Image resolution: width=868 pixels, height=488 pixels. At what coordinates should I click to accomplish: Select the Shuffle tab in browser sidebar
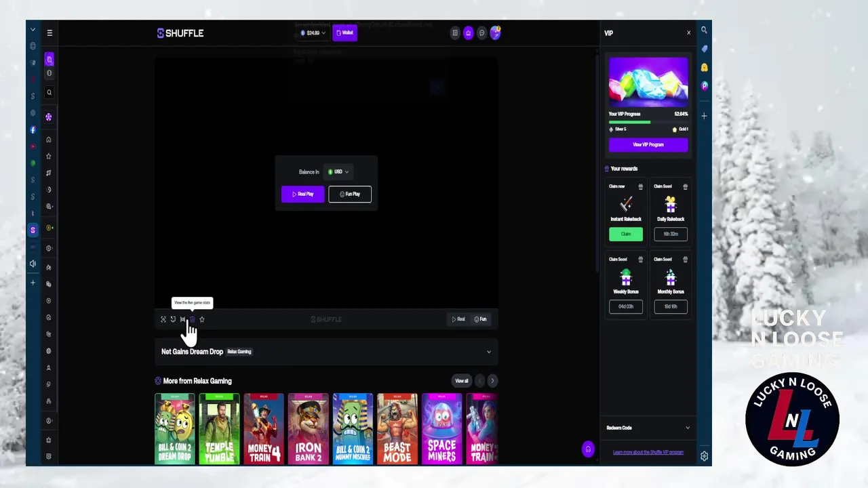click(33, 230)
